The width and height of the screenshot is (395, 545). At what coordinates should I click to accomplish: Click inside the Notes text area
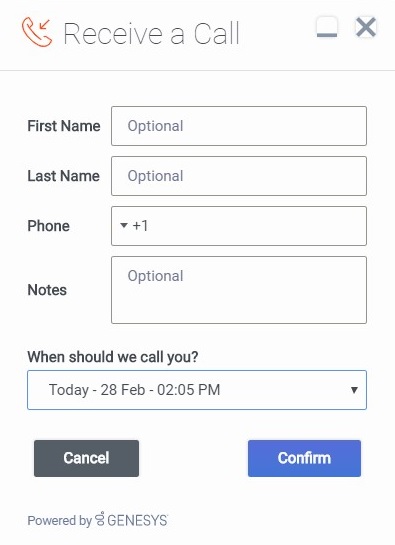click(x=239, y=290)
